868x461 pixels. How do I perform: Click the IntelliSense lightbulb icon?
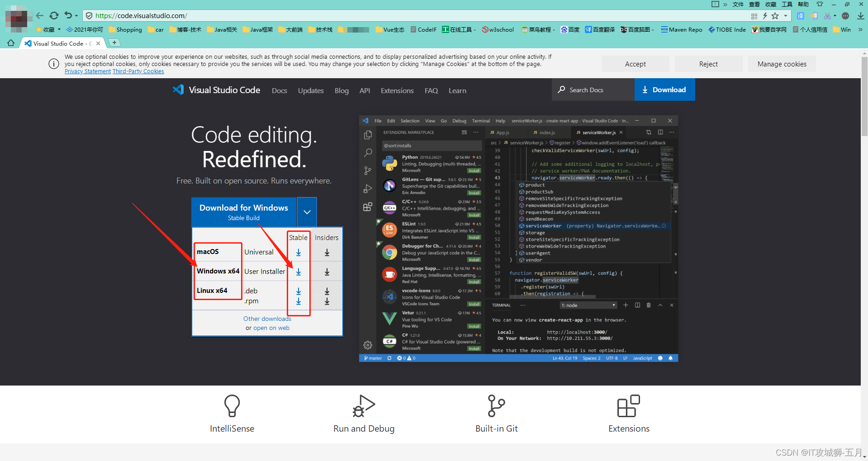coord(232,406)
